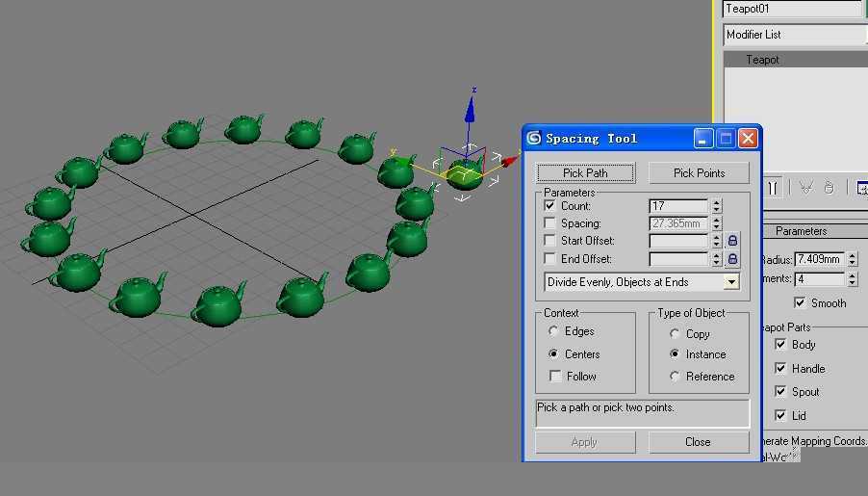Open the Modifier List dropdown
This screenshot has height=496, width=868.
click(796, 35)
